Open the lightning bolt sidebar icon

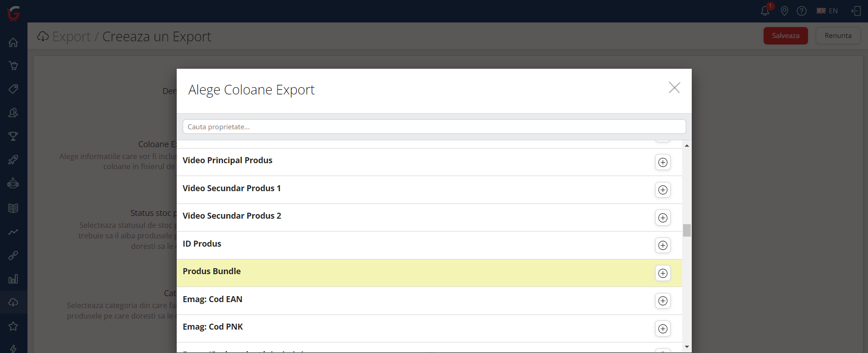(13, 348)
